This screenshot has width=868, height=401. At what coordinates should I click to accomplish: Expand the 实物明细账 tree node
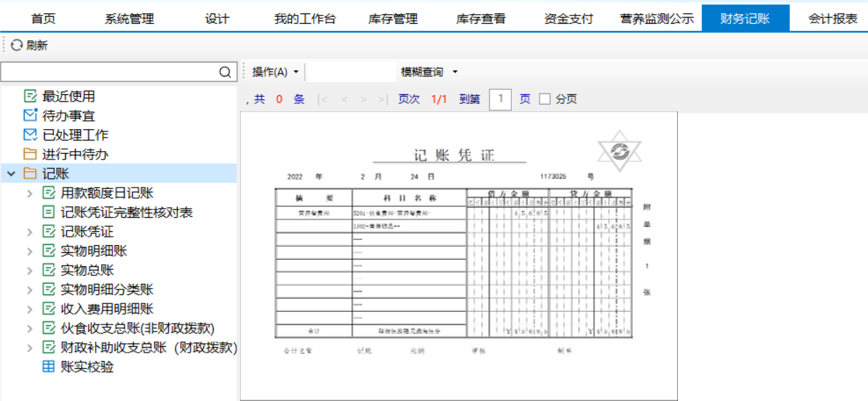click(x=29, y=251)
